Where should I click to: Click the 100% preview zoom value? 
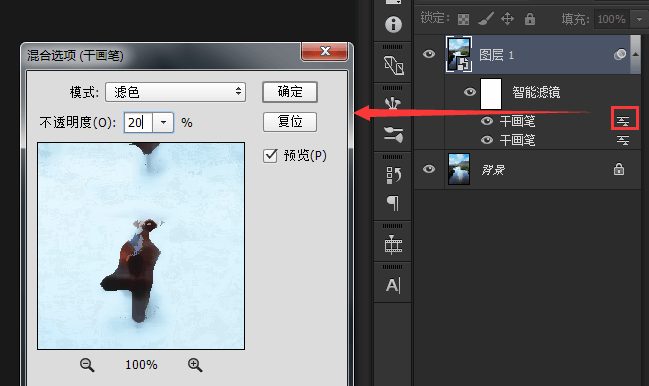pos(141,365)
